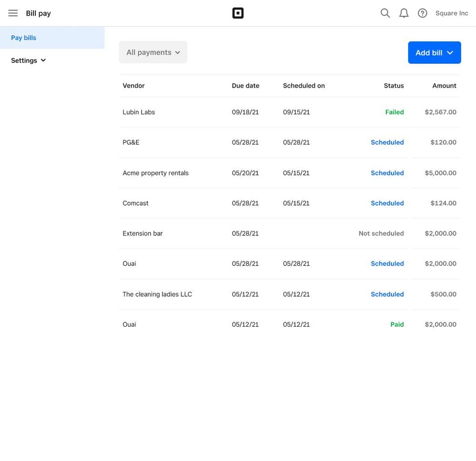
Task: Open search with the magnifier icon
Action: (x=385, y=13)
